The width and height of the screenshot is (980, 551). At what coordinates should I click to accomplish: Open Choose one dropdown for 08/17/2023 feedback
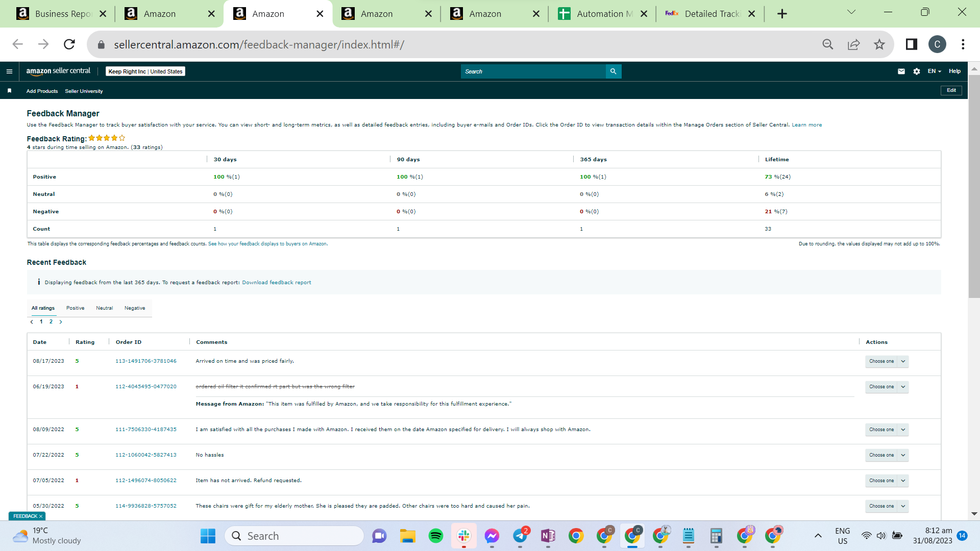click(887, 361)
